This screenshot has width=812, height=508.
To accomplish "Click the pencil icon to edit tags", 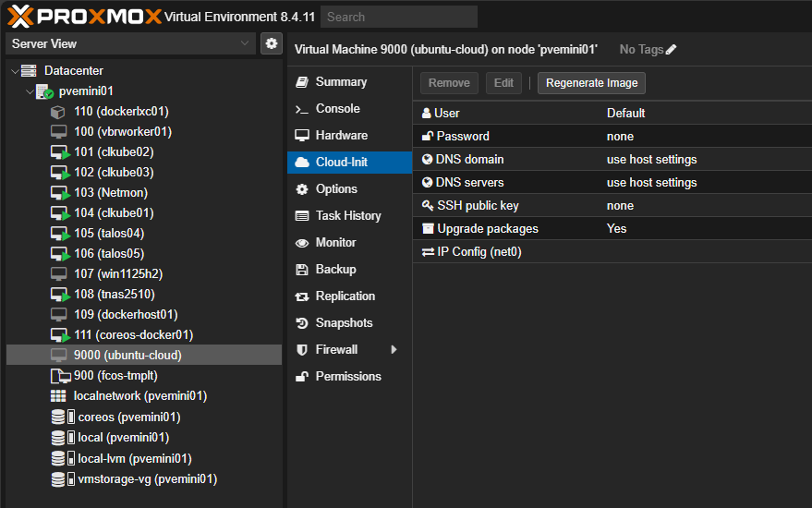I will [x=672, y=50].
